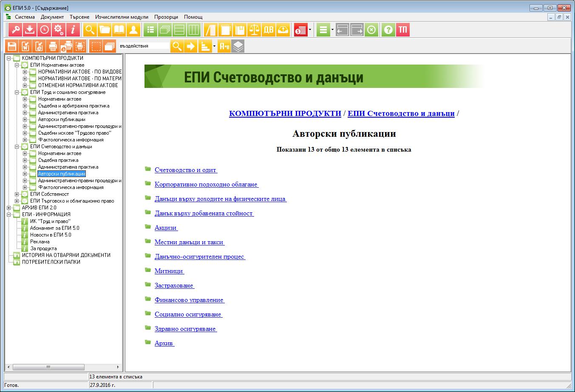Select ИСТОРИЯ НА ОТВАРЯНИ ДОКУМЕНТИ tree item
Viewport: 575px width, 392px height.
pyautogui.click(x=66, y=255)
